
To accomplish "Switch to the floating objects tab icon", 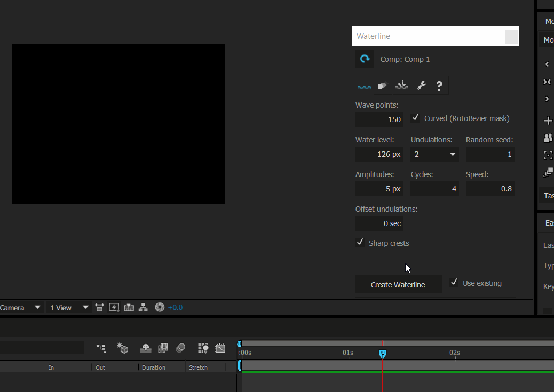I will point(383,85).
